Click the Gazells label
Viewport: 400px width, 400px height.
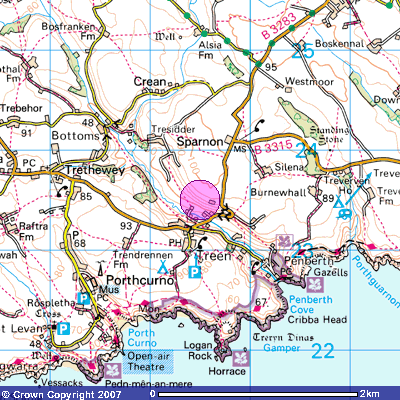click(x=331, y=272)
